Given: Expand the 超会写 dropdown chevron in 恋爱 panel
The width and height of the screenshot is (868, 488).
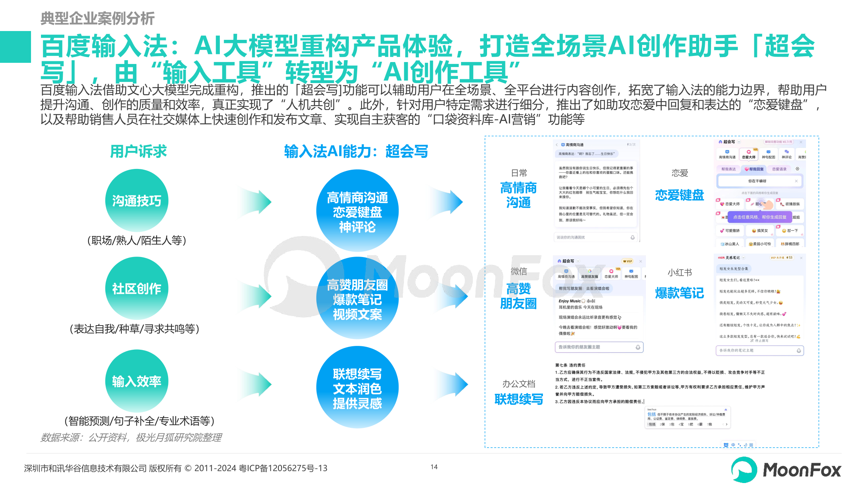Looking at the screenshot, I should pos(739,142).
